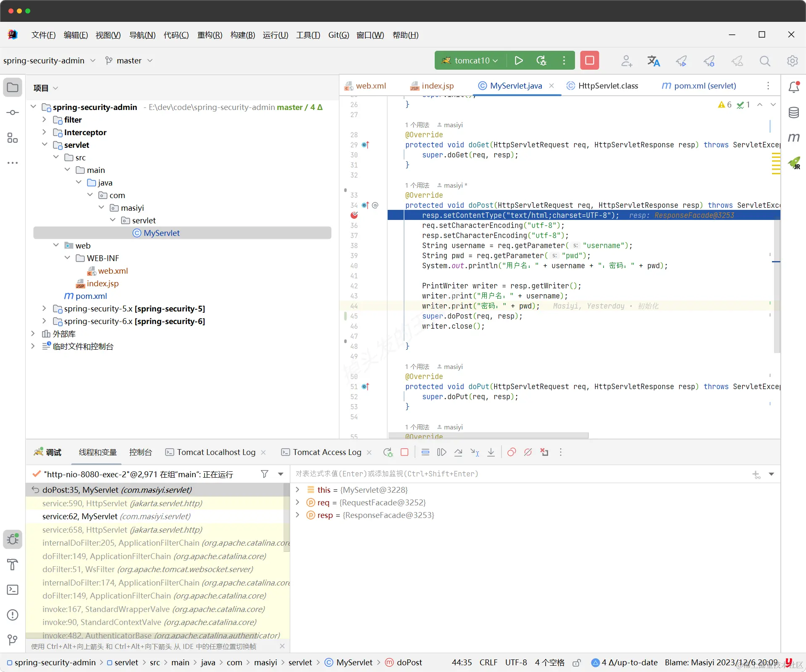
Task: Go to next highlighted error arrow
Action: pos(773,105)
